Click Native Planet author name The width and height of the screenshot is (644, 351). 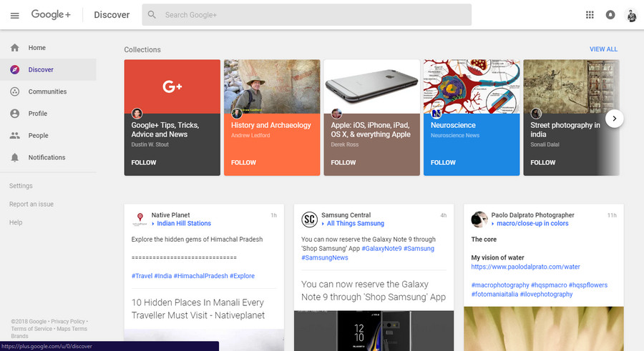(170, 214)
